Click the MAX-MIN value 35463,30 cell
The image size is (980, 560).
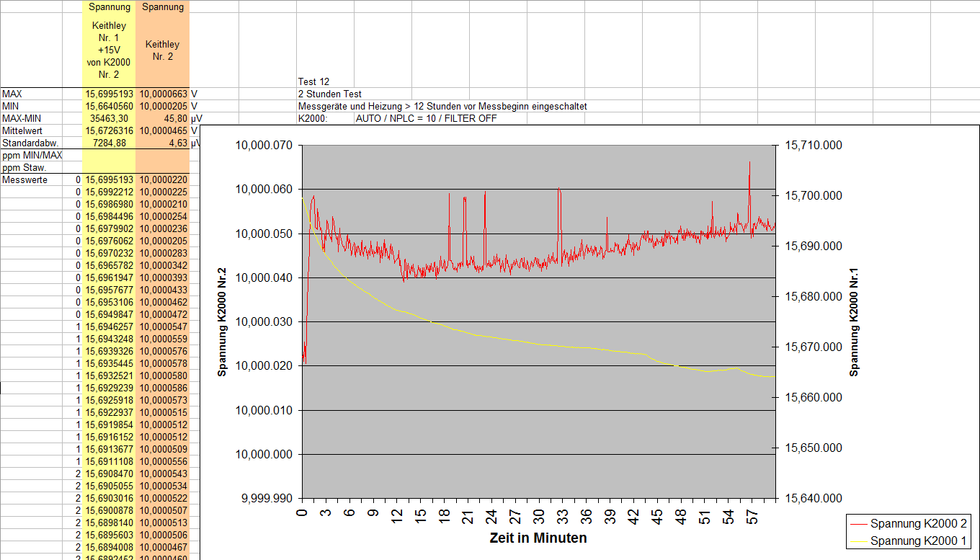point(109,118)
